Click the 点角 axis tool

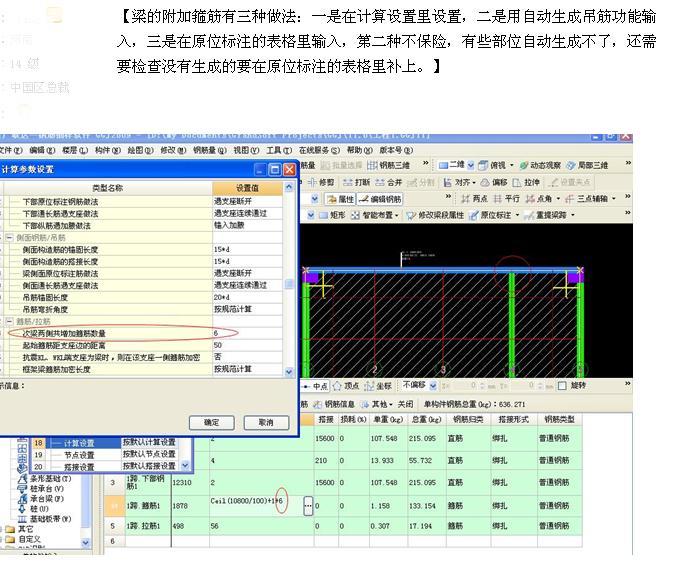(539, 199)
